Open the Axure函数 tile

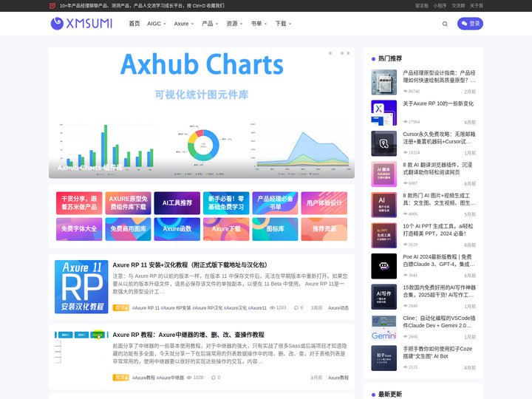(177, 229)
